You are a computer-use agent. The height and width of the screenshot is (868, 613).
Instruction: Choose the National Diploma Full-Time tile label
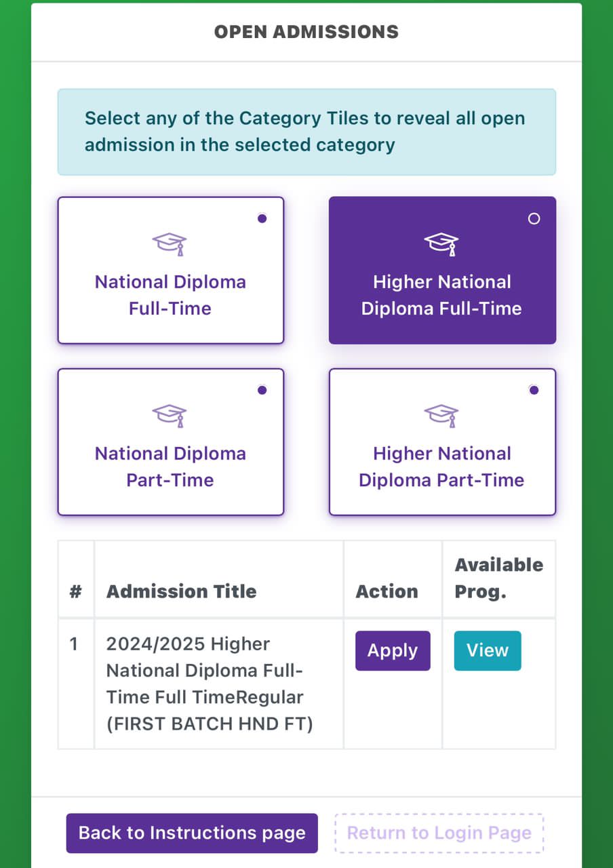170,295
